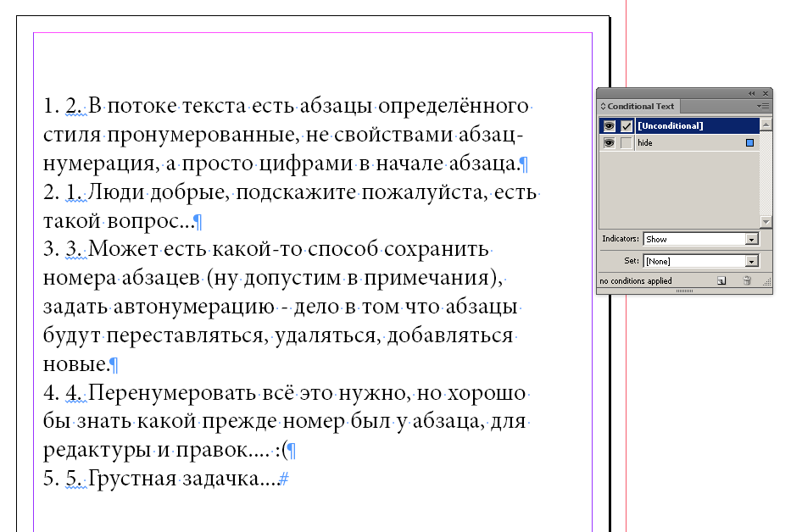Click scrollbar up arrow in conditions list
The width and height of the screenshot is (802, 532).
pyautogui.click(x=766, y=125)
